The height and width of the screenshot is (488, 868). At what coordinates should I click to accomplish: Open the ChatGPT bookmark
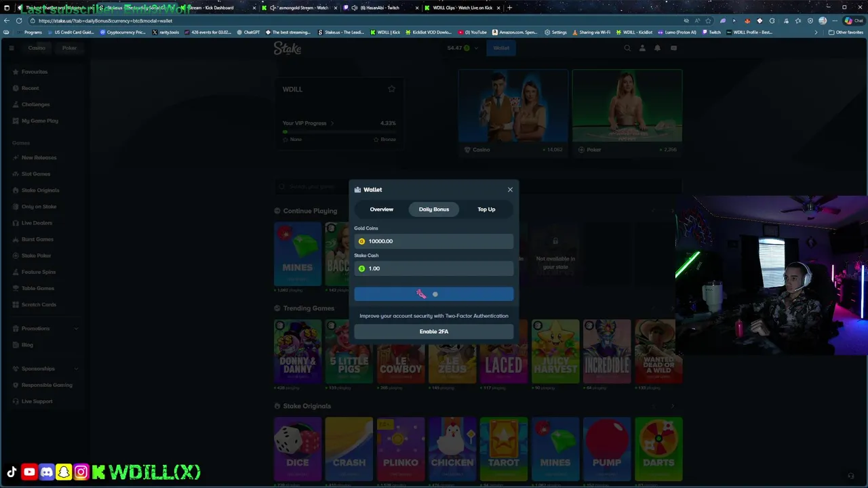(248, 32)
